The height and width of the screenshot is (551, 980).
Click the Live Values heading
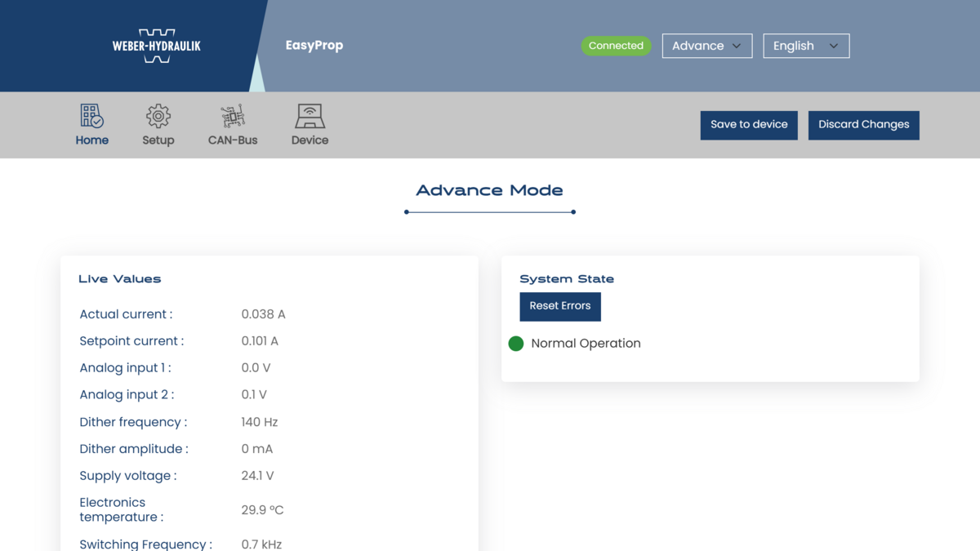pos(120,279)
